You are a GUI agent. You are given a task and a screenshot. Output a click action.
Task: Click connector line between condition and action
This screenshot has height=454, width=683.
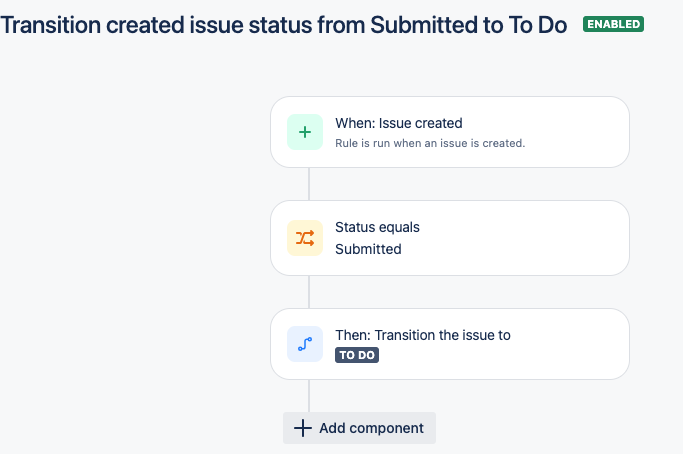pos(309,292)
